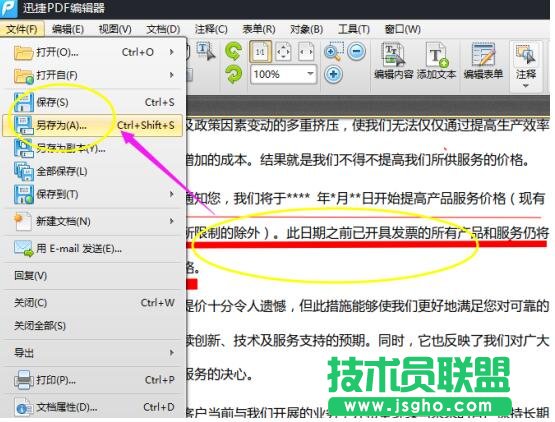
Task: Open the 注释(C) menu
Action: tap(211, 29)
